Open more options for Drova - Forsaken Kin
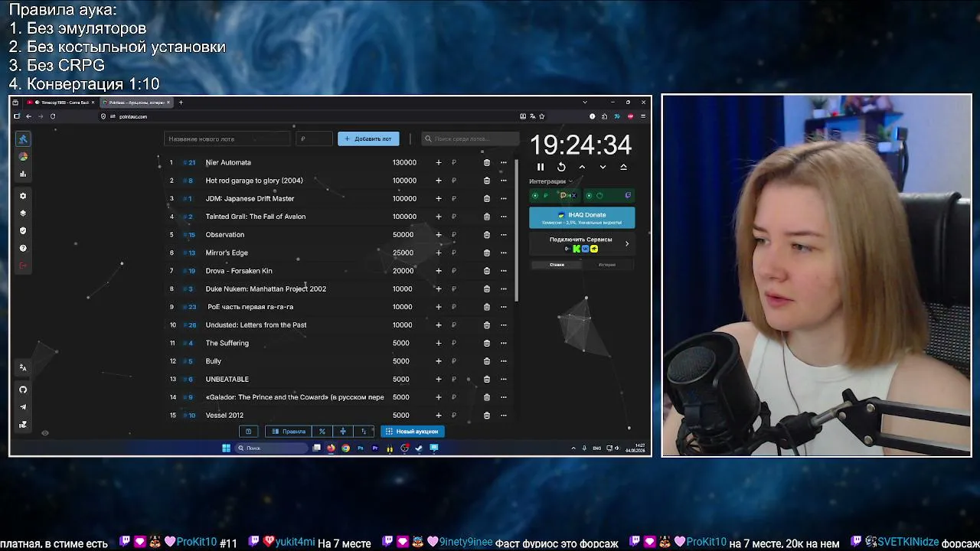This screenshot has height=551, width=980. (x=504, y=271)
